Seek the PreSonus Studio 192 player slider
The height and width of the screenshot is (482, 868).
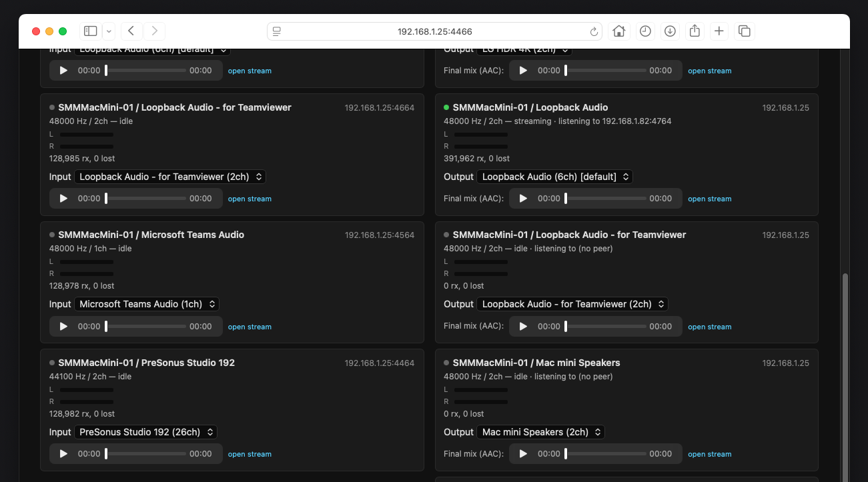click(x=145, y=453)
